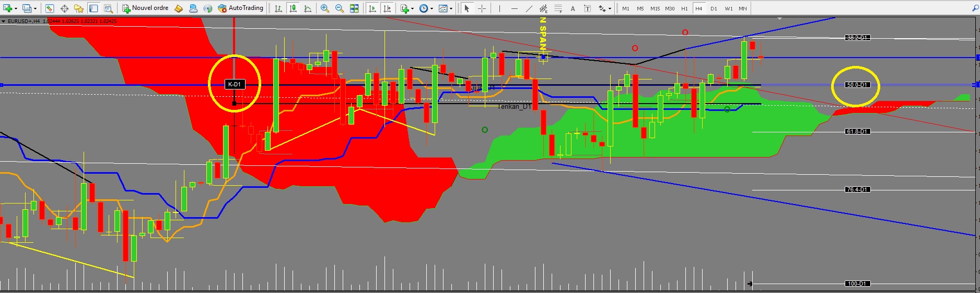Screen dimensions: 980x293
Task: Click the chart shift triangle marker
Action: point(779,19)
